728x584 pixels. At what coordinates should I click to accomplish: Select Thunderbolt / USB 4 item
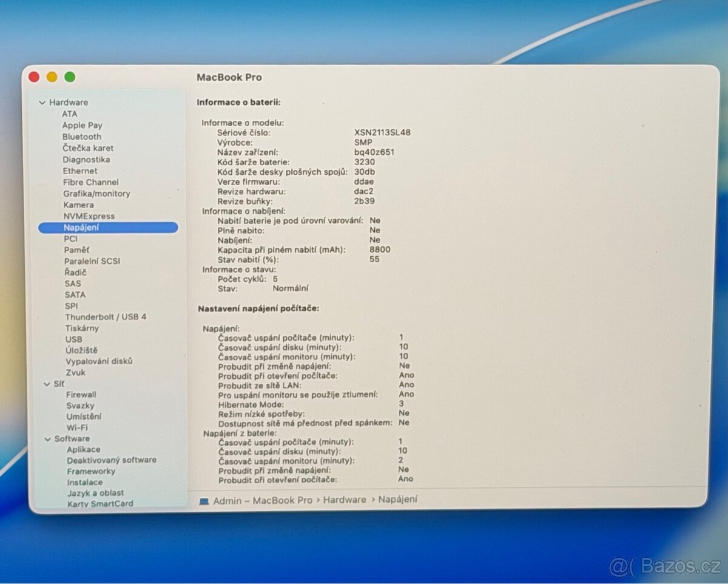(x=106, y=317)
